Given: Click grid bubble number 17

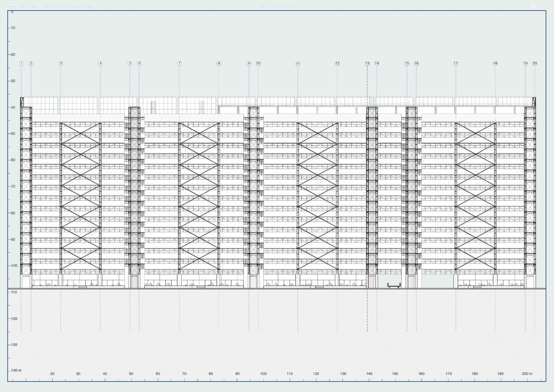Looking at the screenshot, I should coord(456,63).
